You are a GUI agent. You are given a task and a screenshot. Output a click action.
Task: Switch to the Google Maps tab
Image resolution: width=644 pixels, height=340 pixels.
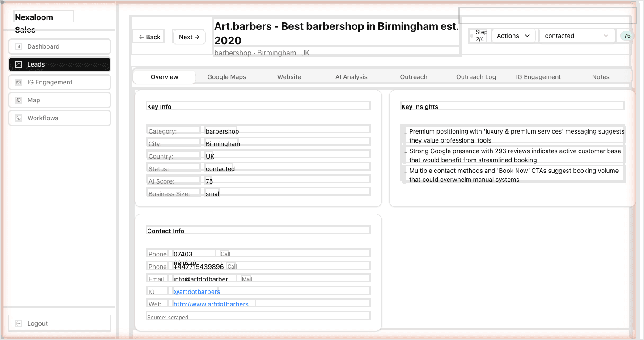coord(226,77)
